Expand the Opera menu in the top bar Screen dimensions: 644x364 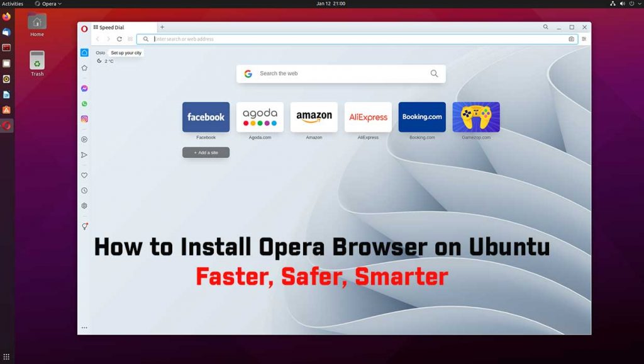49,3
